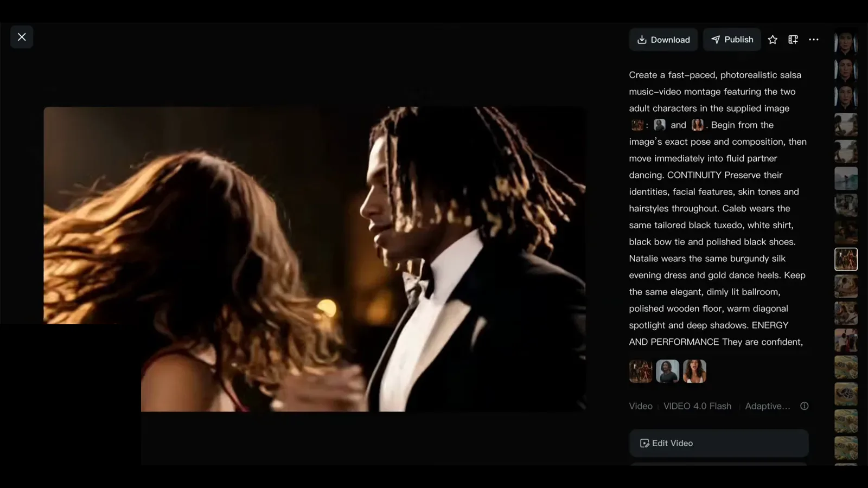Open the woman reference image below the prompt

[x=695, y=371]
